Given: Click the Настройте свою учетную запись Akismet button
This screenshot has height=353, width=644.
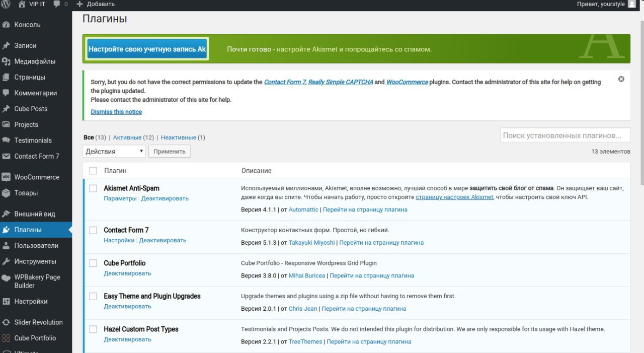Looking at the screenshot, I should [x=147, y=49].
